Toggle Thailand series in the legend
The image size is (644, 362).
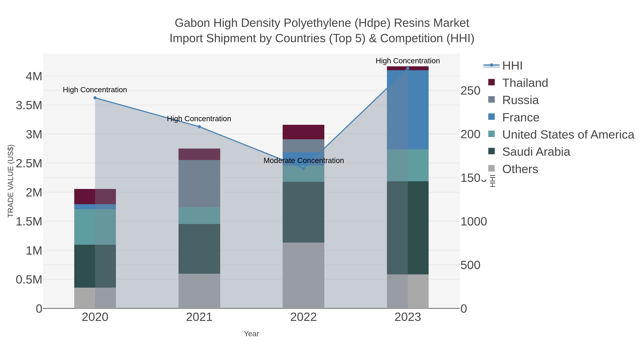click(518, 83)
